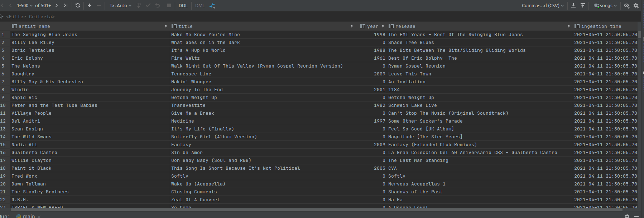
Task: Select title cell 'Fire Waltz'
Action: (x=263, y=58)
